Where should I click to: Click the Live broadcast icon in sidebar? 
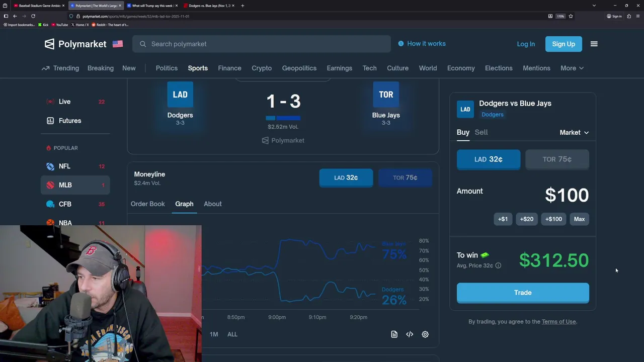point(50,102)
